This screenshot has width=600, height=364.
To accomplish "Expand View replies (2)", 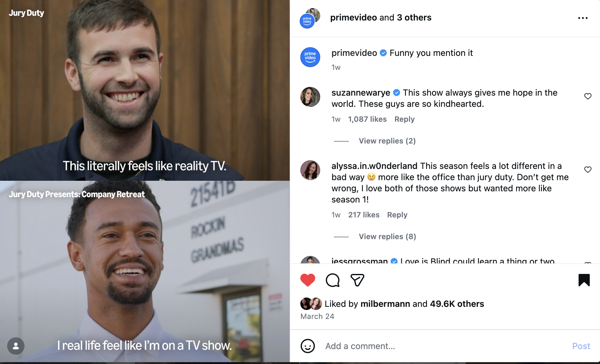I will click(x=387, y=141).
